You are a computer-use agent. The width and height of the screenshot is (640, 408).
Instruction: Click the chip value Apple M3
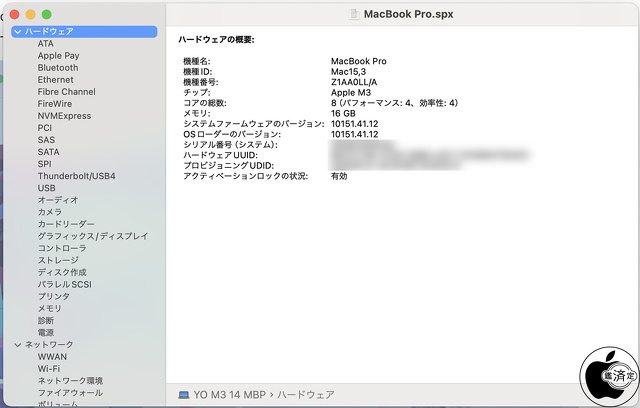click(x=351, y=93)
